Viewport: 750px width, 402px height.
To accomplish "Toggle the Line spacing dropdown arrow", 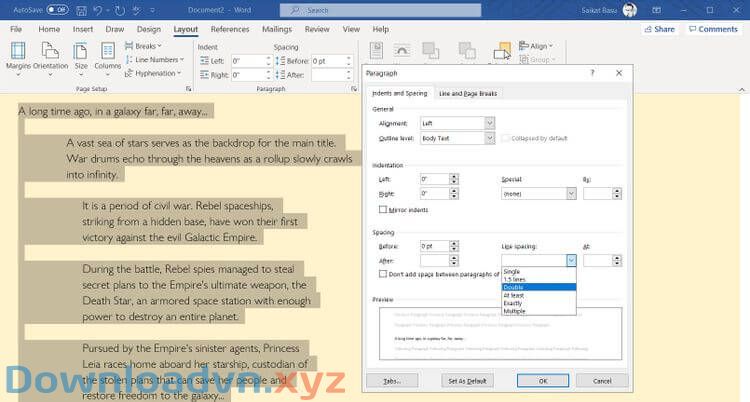I will [x=571, y=260].
